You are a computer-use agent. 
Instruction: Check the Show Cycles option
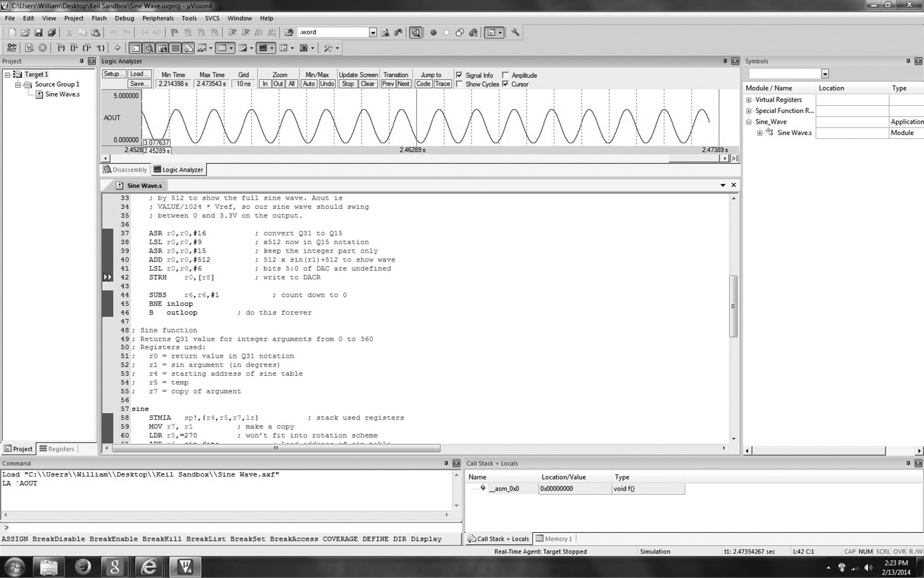click(459, 84)
